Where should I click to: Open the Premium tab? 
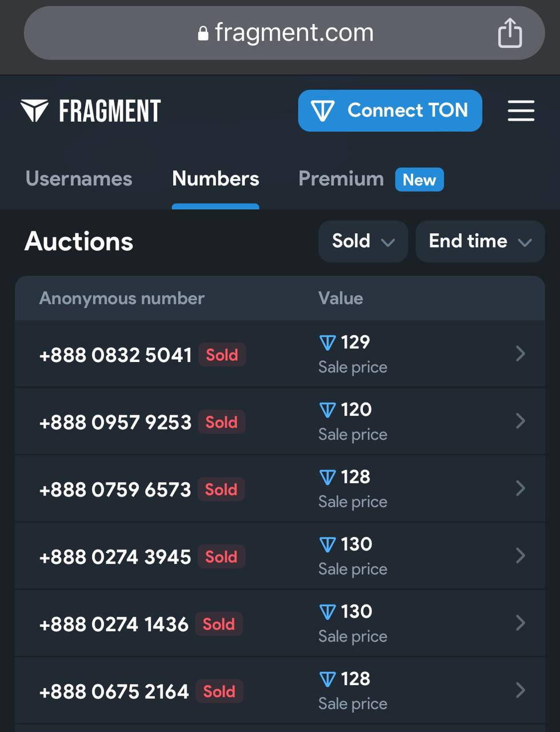(341, 179)
